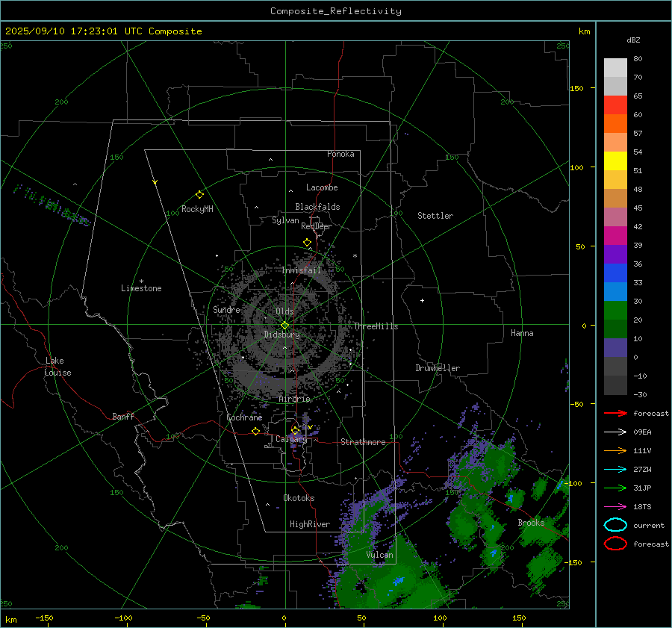
Task: Click the white plus marker west of Hanna
Action: 422,300
